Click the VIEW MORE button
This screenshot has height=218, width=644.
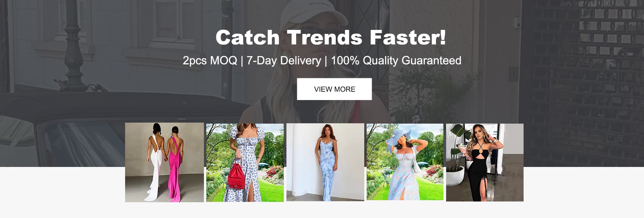click(334, 89)
